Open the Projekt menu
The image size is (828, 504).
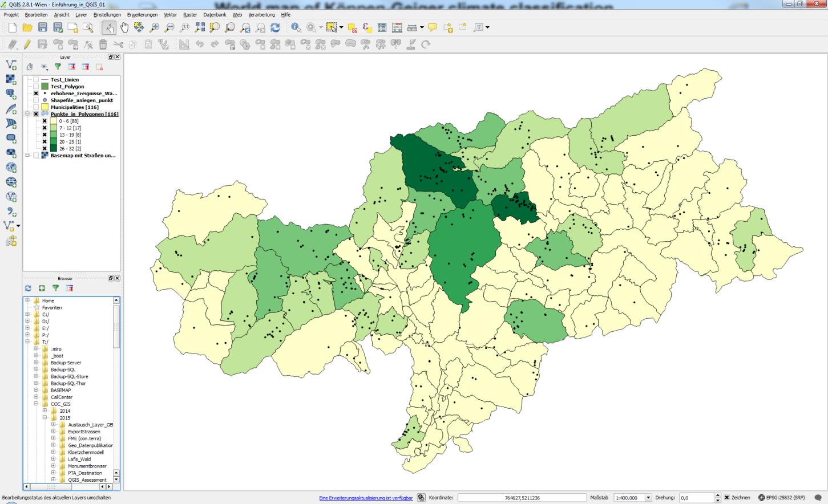[11, 14]
